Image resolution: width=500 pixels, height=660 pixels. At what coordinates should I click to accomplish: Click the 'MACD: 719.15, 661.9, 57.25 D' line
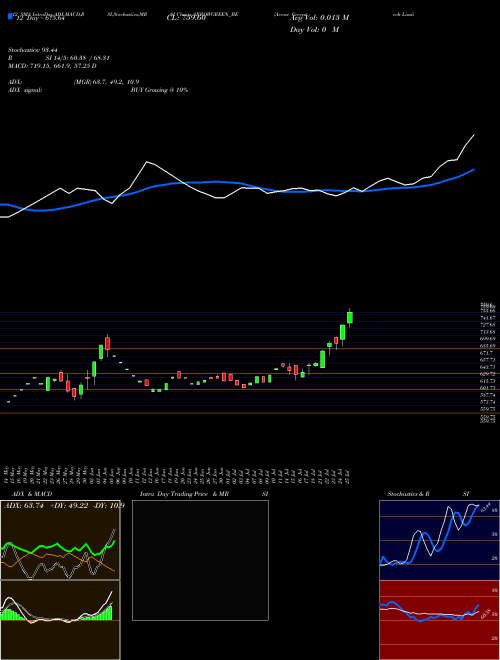[x=52, y=66]
